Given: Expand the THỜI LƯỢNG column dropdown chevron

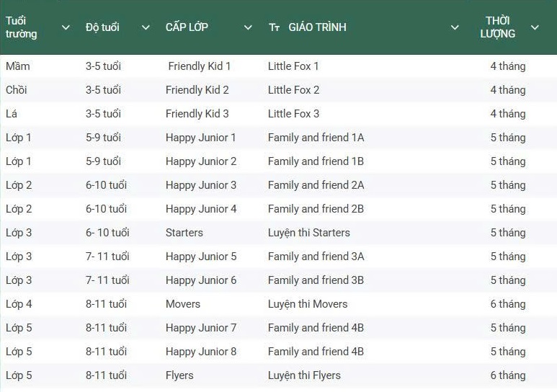Looking at the screenshot, I should tap(535, 27).
